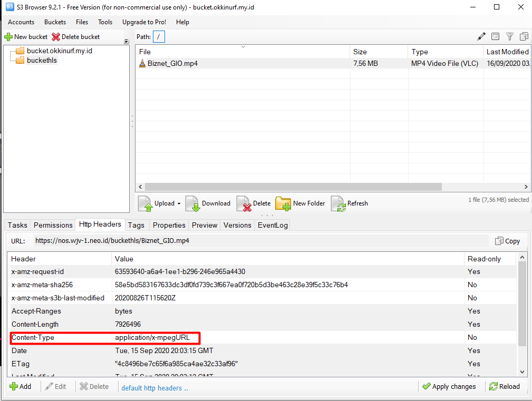This screenshot has width=532, height=401.
Task: Click the Delete header button
Action: (94, 386)
